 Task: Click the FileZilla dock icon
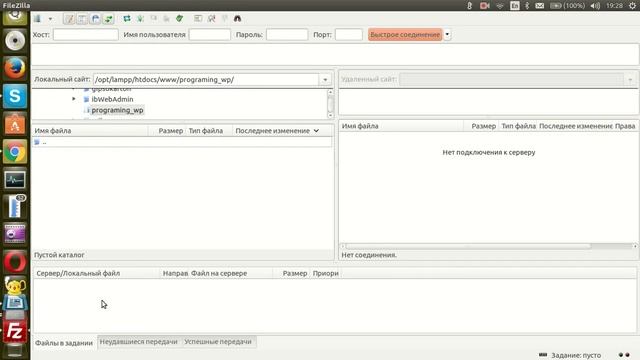coord(15,331)
